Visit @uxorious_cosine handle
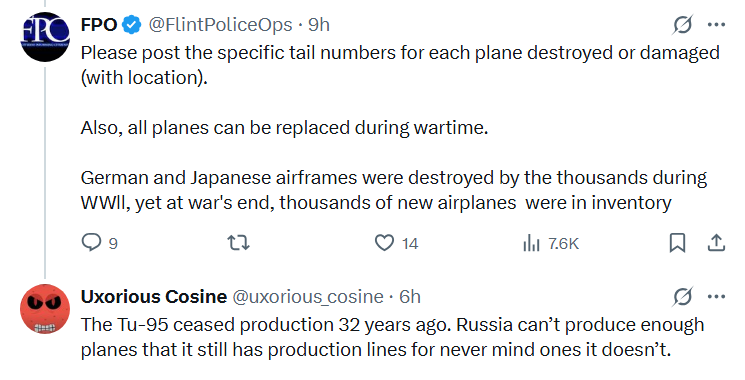745x380 pixels. pyautogui.click(x=308, y=297)
